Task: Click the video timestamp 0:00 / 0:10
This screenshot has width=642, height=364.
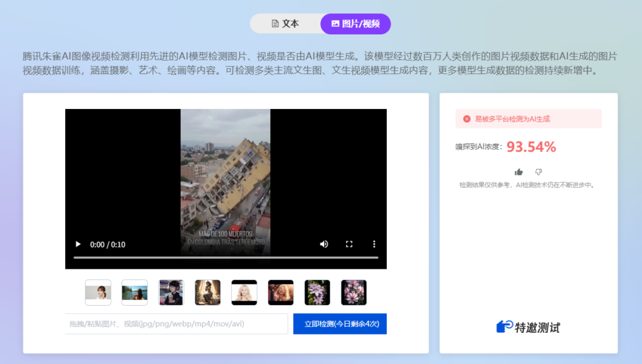Action: (108, 244)
